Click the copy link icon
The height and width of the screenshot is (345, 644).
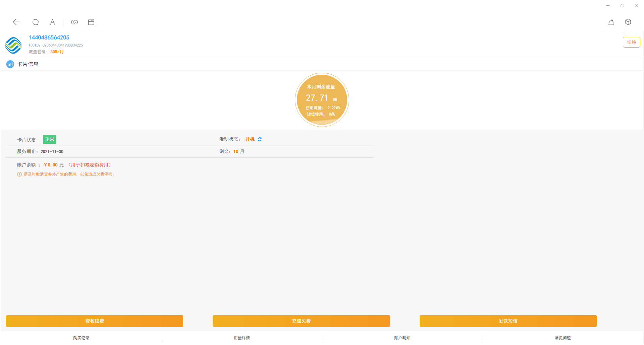tap(74, 22)
